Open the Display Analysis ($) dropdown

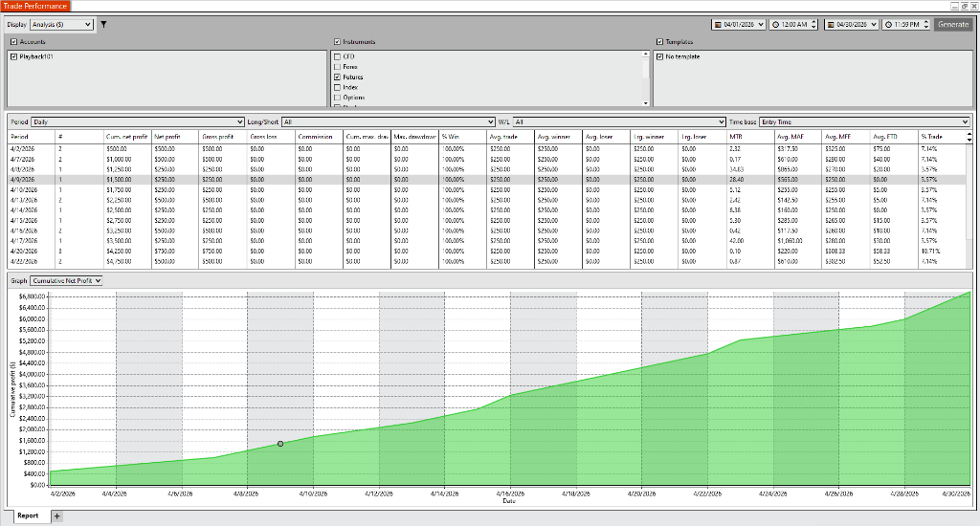[x=61, y=24]
